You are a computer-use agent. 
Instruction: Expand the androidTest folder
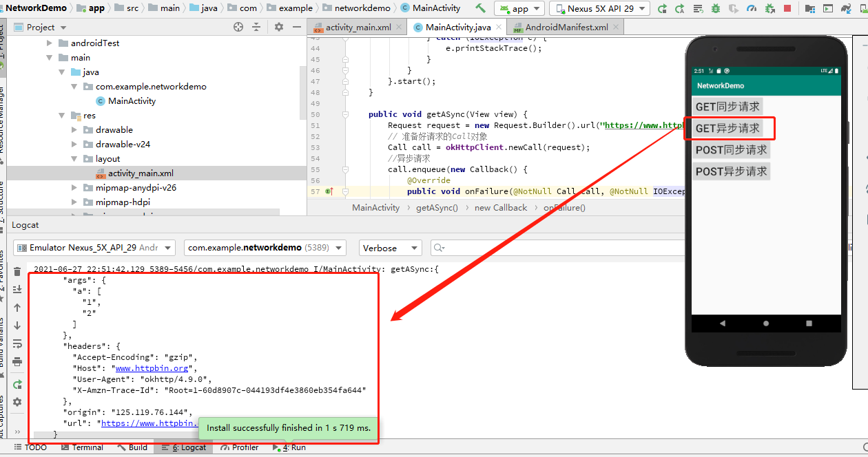pos(50,43)
